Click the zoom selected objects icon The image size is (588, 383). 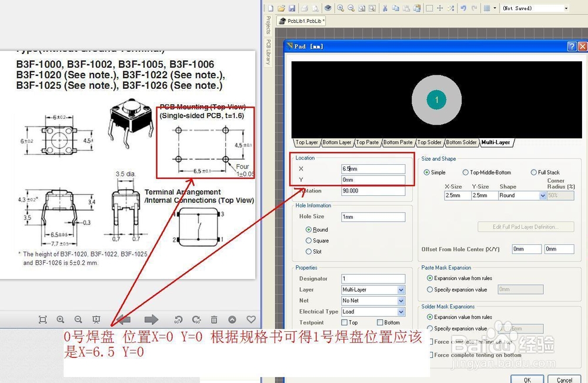click(x=372, y=8)
